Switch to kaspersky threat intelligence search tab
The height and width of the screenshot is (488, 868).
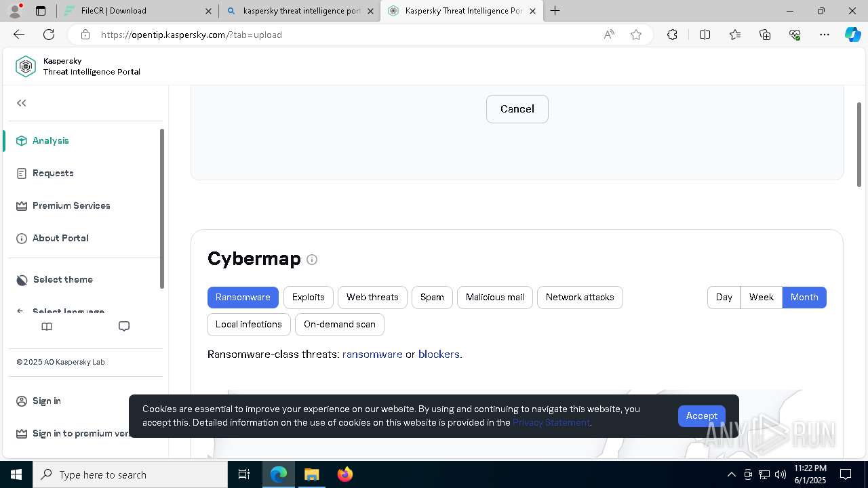pos(298,11)
